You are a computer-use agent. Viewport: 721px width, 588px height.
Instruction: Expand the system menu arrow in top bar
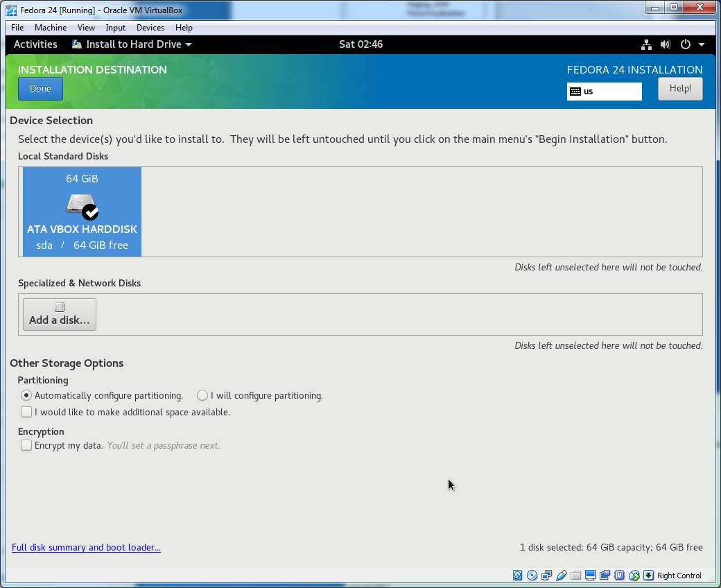tap(702, 44)
